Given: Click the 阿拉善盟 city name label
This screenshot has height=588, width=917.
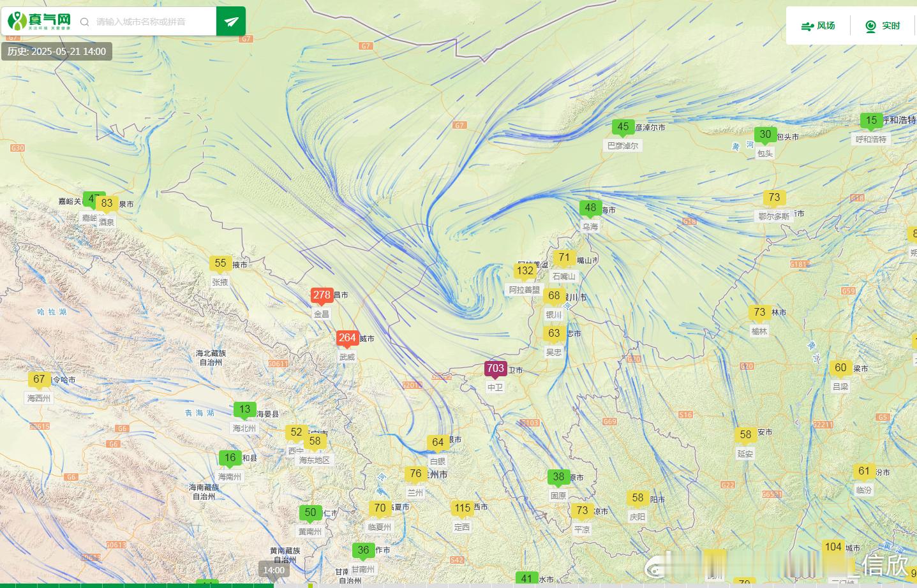Looking at the screenshot, I should click(x=525, y=290).
